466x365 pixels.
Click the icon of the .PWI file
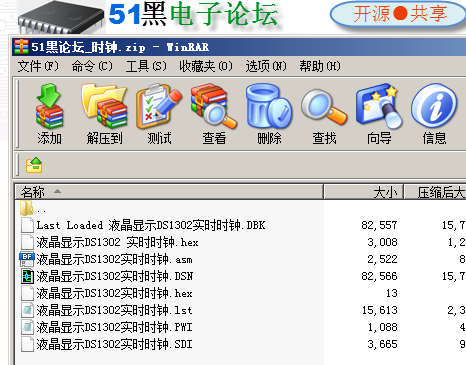click(x=27, y=327)
